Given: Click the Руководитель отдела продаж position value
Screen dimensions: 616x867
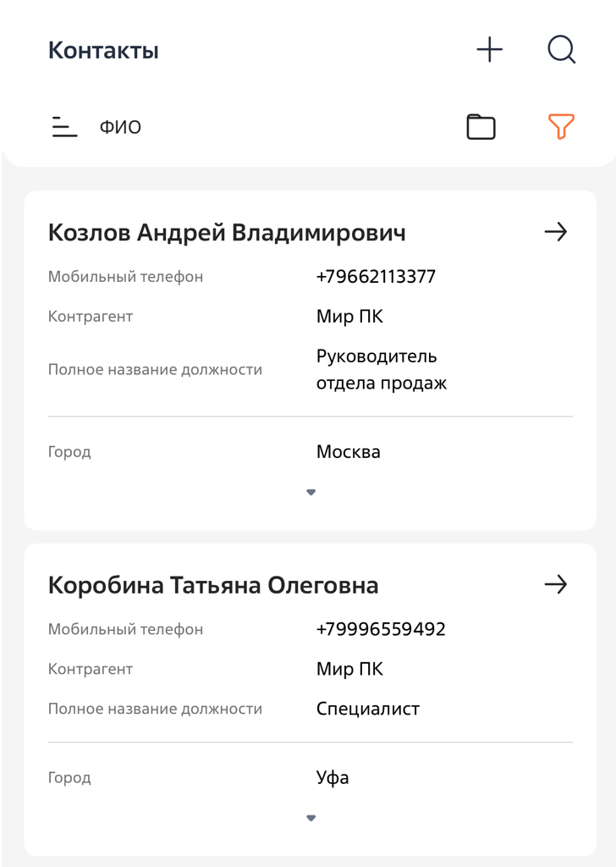Looking at the screenshot, I should pos(381,369).
